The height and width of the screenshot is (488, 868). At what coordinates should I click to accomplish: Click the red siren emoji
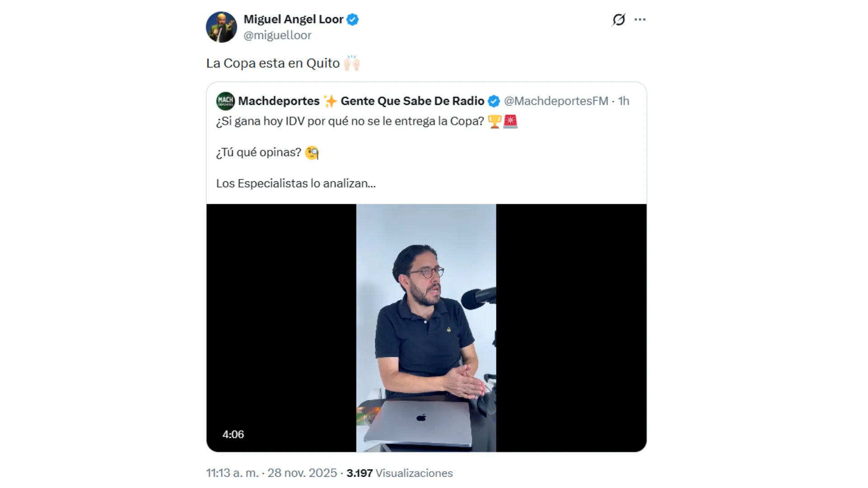pyautogui.click(x=510, y=121)
